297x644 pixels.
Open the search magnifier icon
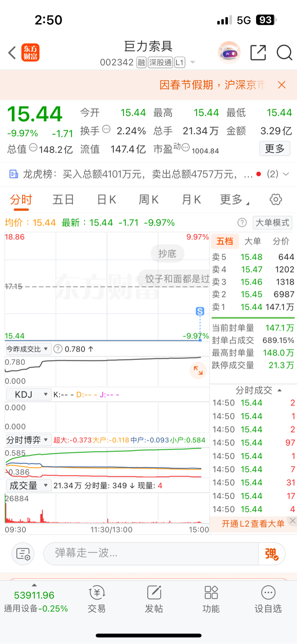(x=284, y=53)
